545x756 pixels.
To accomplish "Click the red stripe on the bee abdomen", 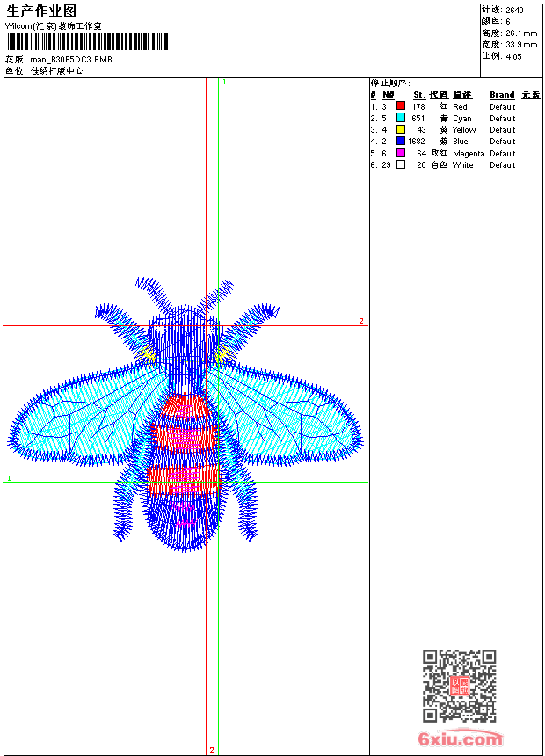I will click(x=184, y=475).
